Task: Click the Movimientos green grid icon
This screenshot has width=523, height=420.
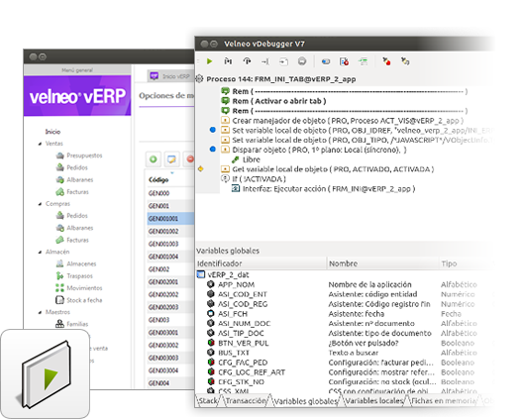Action: 59,288
